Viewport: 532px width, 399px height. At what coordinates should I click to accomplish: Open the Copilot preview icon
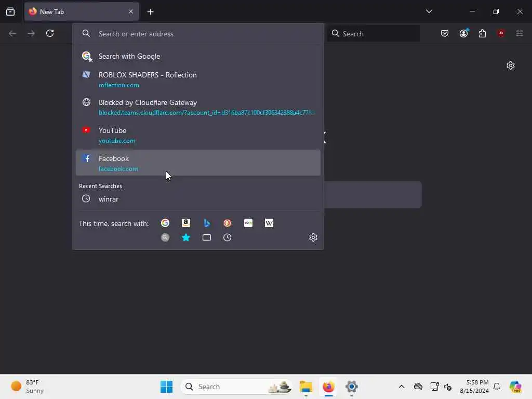[x=515, y=387]
